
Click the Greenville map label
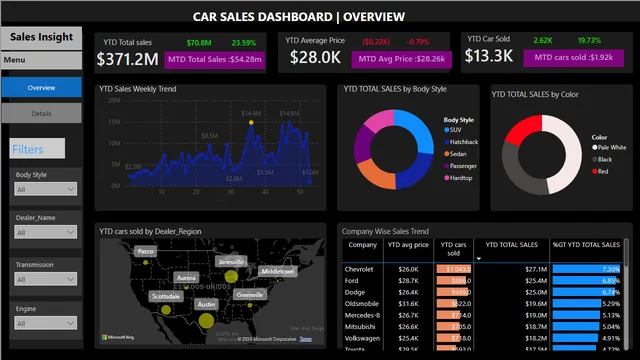point(250,295)
